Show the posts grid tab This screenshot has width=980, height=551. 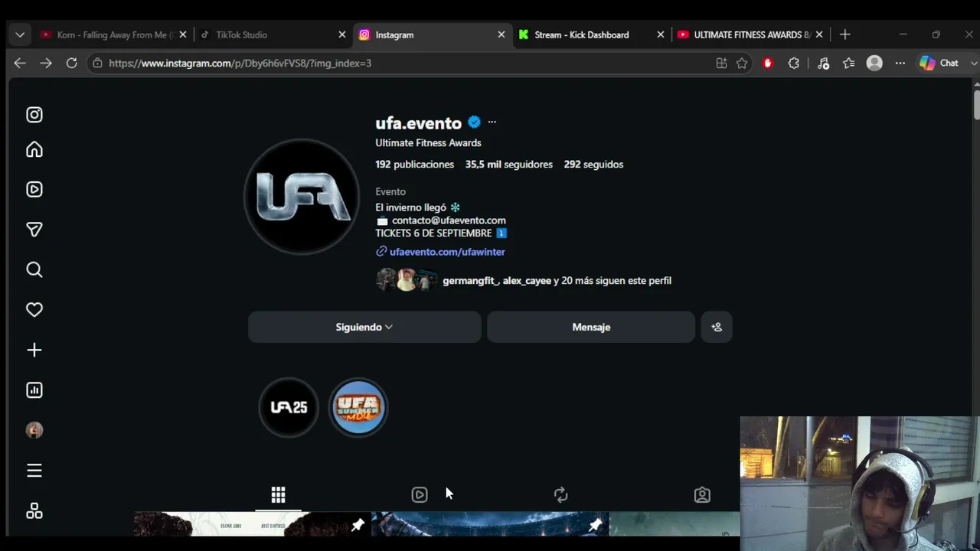(x=278, y=495)
